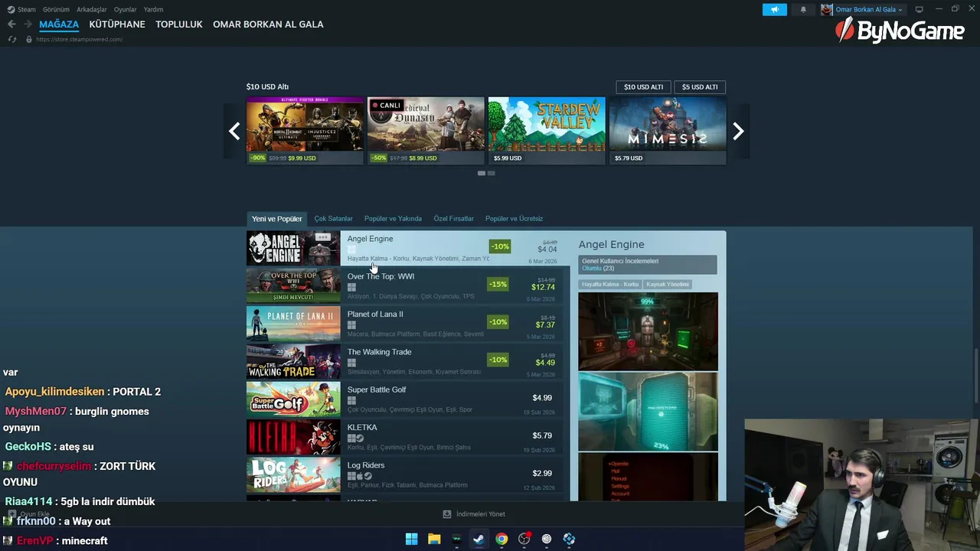Open Stardew Valley carousel card
The width and height of the screenshot is (980, 551).
(x=547, y=131)
